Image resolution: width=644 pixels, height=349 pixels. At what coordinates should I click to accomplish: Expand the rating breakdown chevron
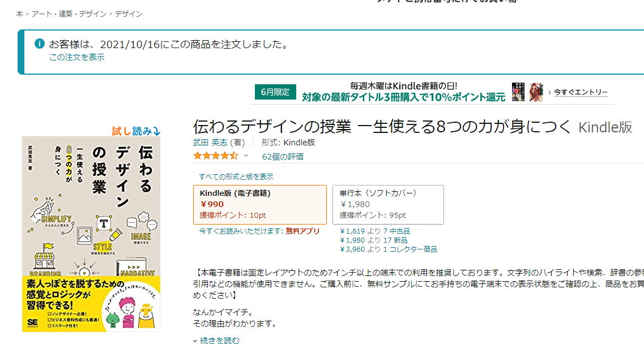pos(246,156)
